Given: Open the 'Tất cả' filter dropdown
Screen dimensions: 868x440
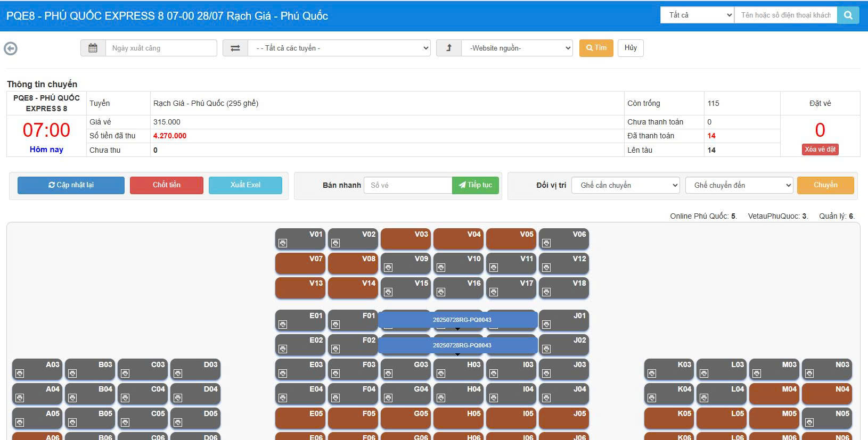Looking at the screenshot, I should click(697, 15).
